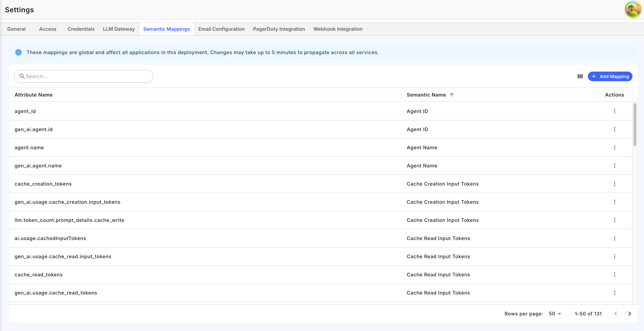The image size is (644, 331).
Task: Open actions for gen_ai.usage.cache_read_tokens row
Action: [x=615, y=293]
